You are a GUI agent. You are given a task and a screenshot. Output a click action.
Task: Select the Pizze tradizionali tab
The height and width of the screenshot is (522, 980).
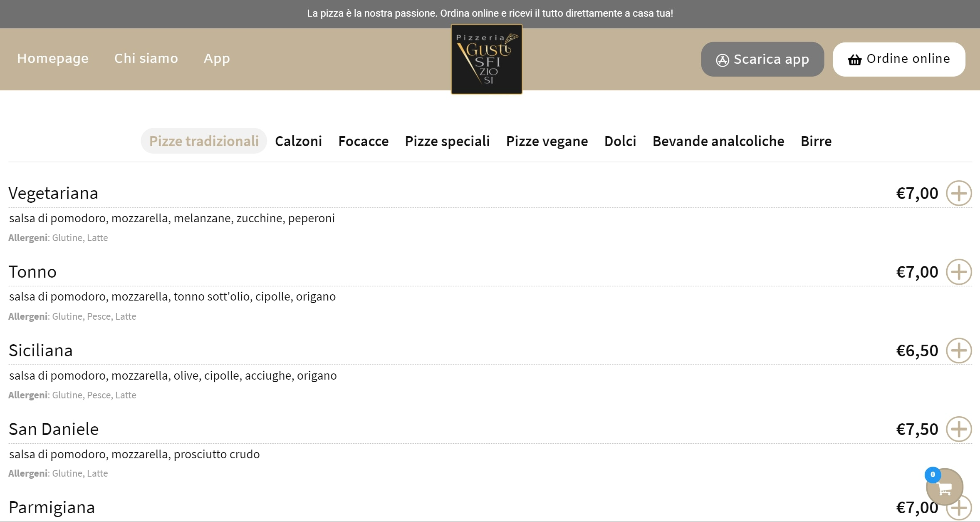pyautogui.click(x=204, y=141)
